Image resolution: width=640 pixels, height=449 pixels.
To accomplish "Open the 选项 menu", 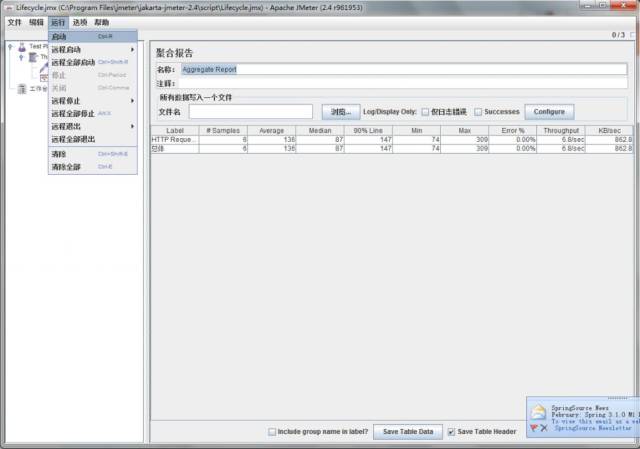I will tap(80, 22).
